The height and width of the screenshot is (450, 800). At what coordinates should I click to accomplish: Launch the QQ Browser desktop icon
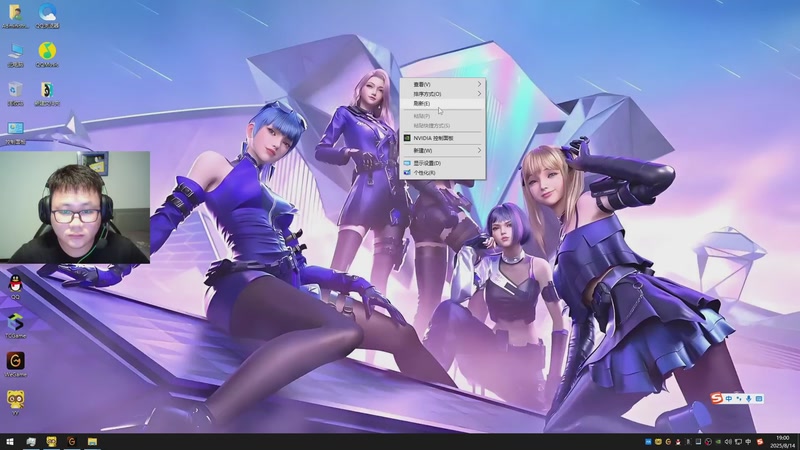coord(47,16)
